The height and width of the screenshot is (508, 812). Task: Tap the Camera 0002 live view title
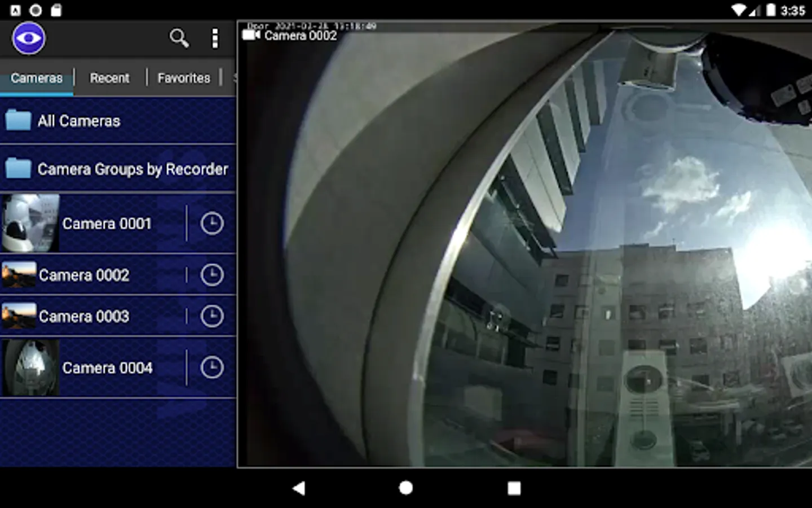point(301,36)
